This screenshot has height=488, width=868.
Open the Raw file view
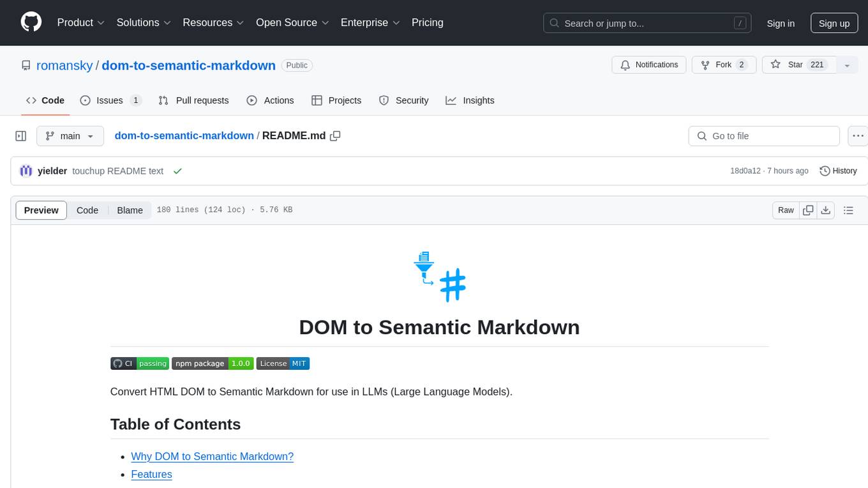point(786,210)
